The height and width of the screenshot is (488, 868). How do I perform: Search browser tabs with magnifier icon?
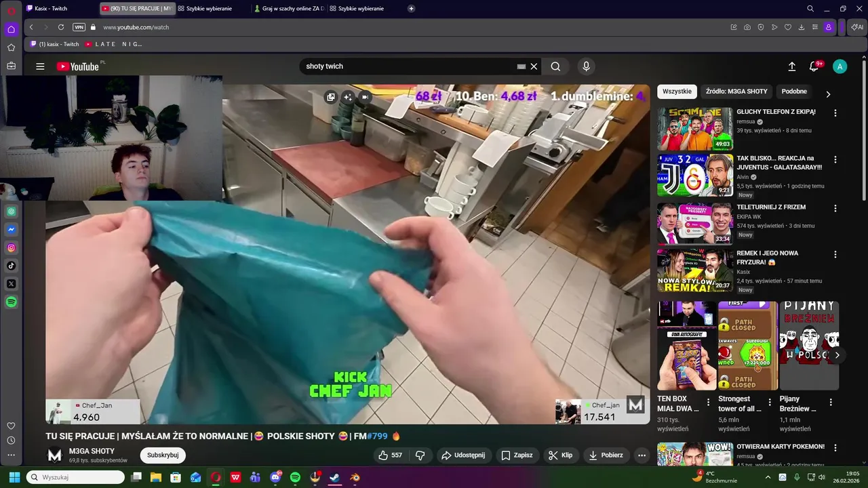810,9
